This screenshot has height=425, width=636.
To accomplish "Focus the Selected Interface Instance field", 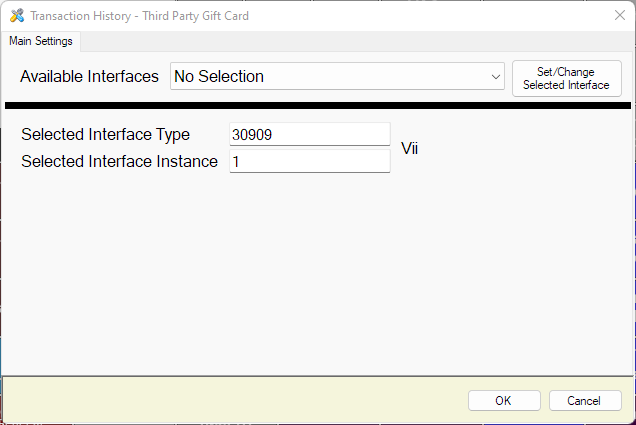I will [309, 161].
